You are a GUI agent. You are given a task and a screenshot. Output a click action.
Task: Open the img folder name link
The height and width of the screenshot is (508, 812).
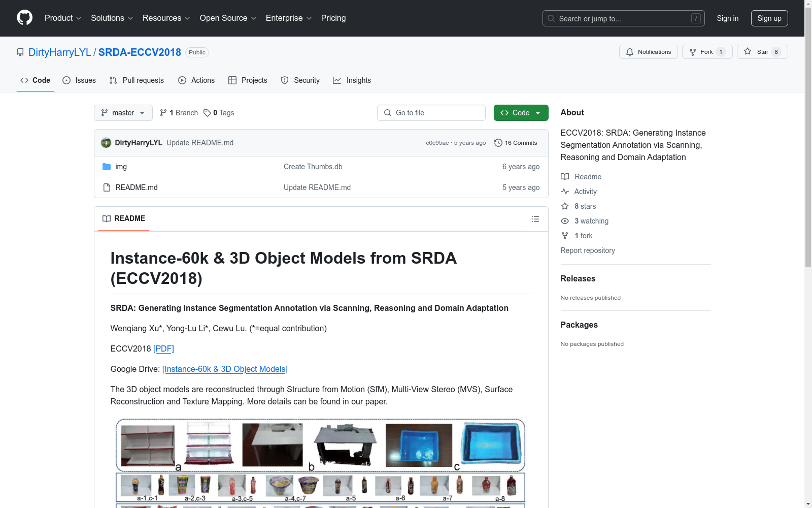point(121,167)
